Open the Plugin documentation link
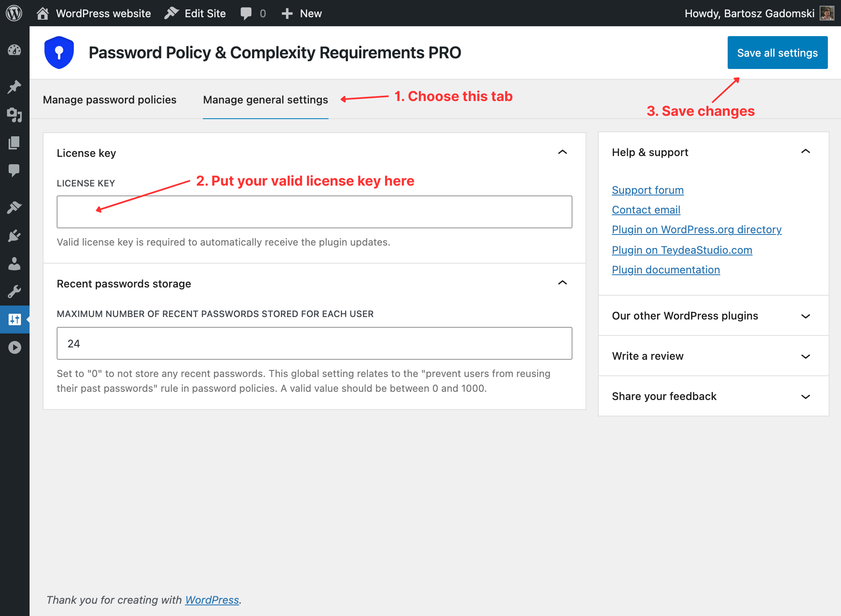This screenshot has height=616, width=841. pyautogui.click(x=666, y=270)
